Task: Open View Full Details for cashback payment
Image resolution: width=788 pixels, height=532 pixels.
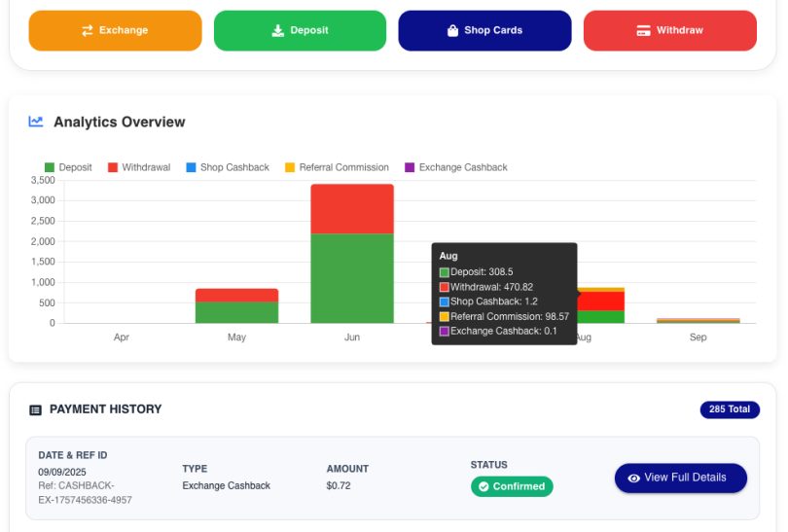Action: coord(680,478)
